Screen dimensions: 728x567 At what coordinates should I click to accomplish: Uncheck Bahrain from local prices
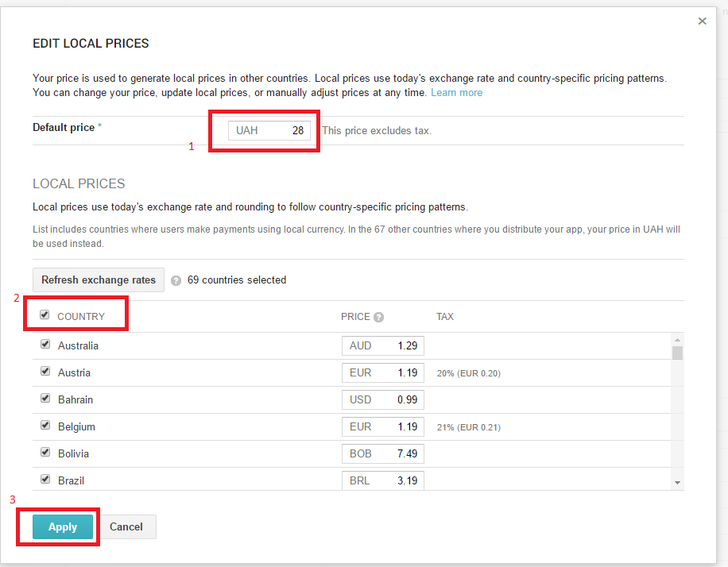tap(45, 397)
